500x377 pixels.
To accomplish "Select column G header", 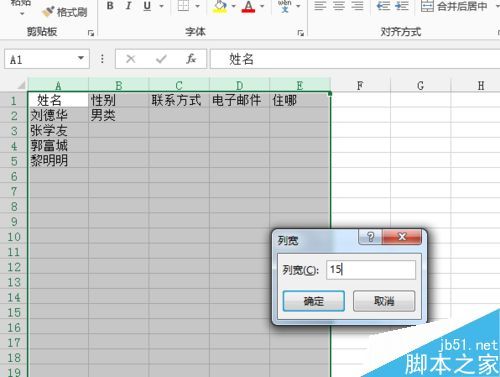I will [421, 86].
